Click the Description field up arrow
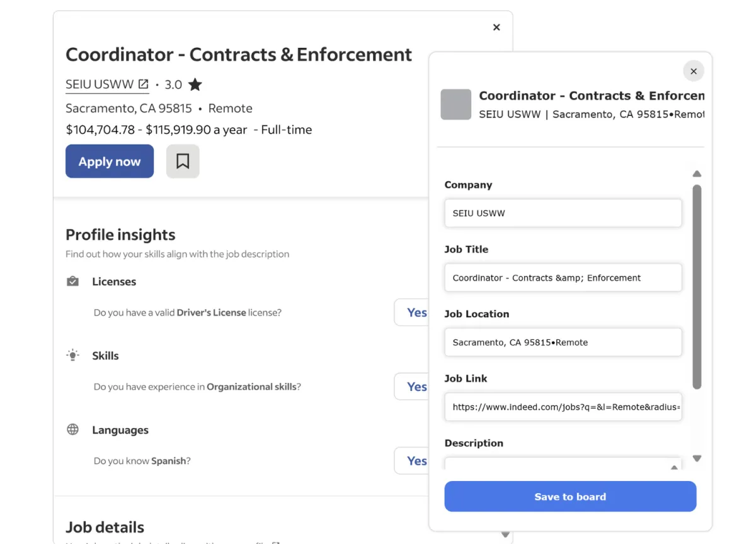 (x=674, y=467)
